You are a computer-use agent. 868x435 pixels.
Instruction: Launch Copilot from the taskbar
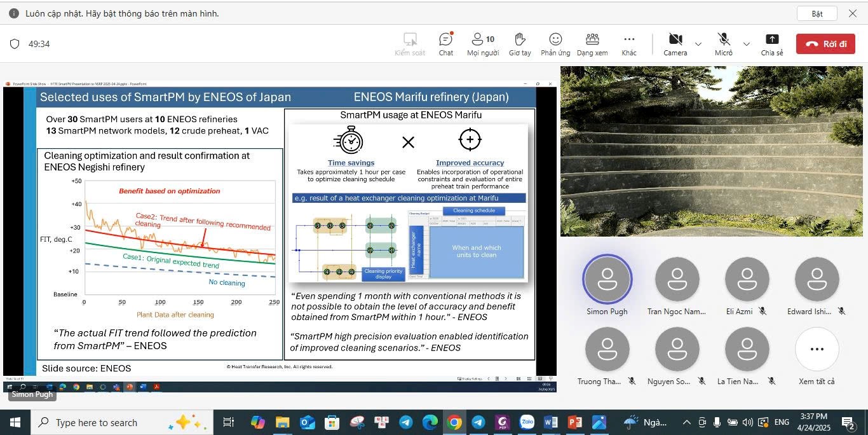click(257, 422)
